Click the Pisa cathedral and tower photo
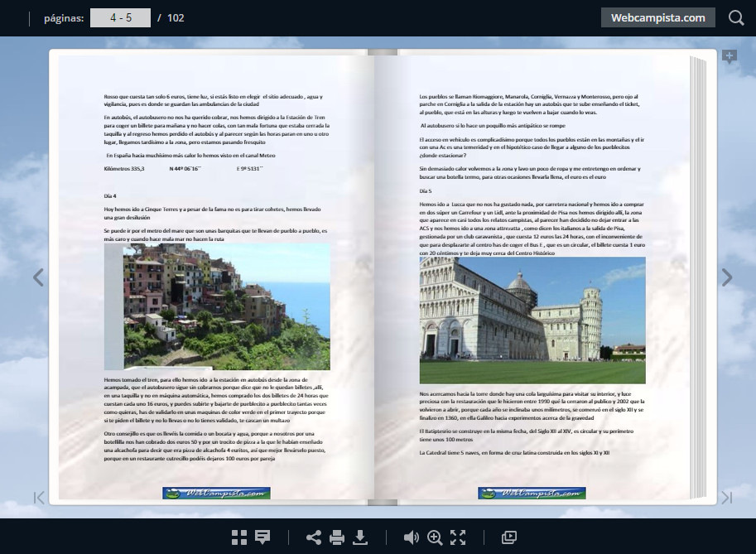The image size is (756, 554). tap(532, 320)
